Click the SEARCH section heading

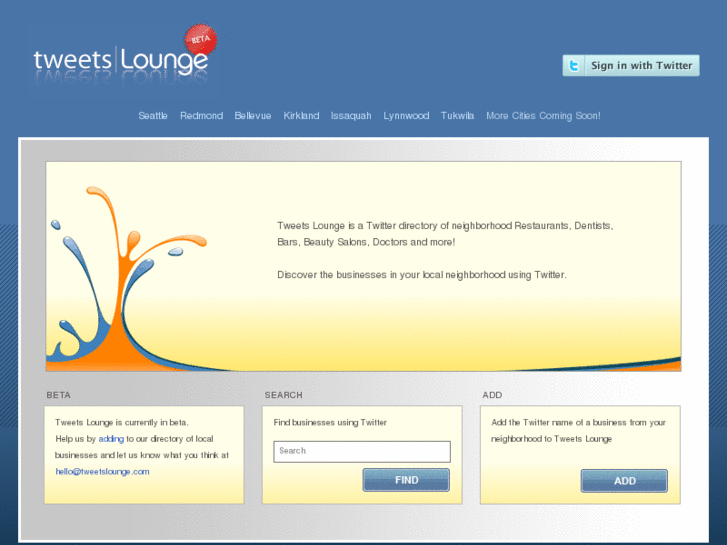tap(283, 395)
